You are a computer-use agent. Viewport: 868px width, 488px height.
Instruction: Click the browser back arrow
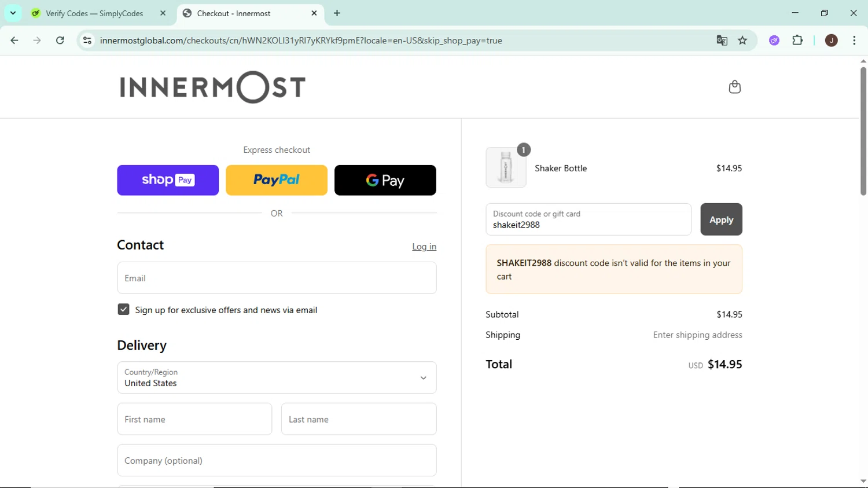pos(14,41)
